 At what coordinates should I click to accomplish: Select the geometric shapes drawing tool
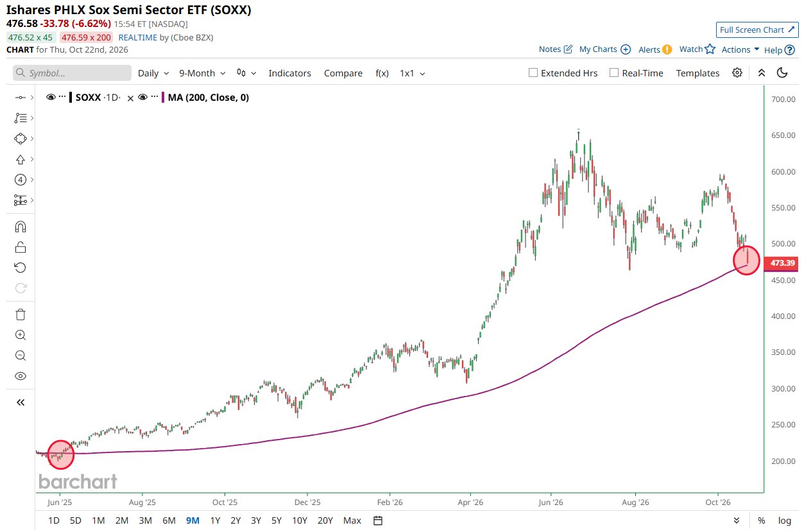point(20,139)
